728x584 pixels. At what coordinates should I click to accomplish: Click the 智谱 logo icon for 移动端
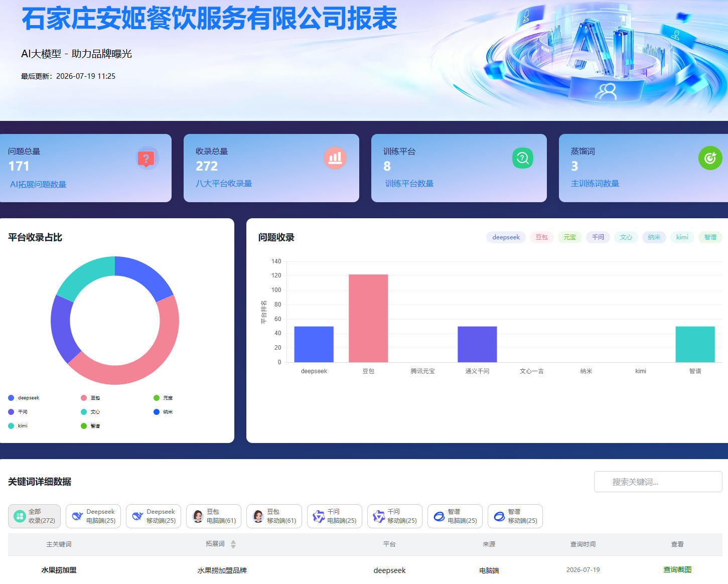click(499, 516)
